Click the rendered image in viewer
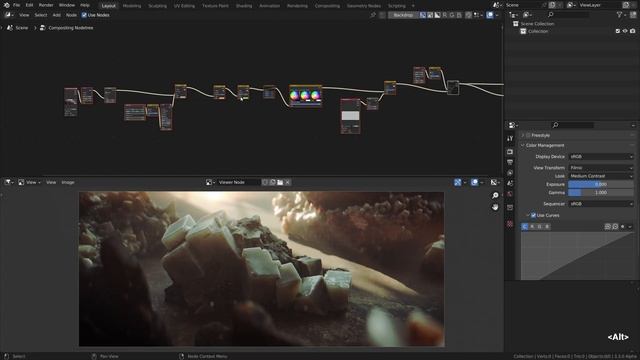Viewport: 640px width, 360px height. pyautogui.click(x=261, y=269)
